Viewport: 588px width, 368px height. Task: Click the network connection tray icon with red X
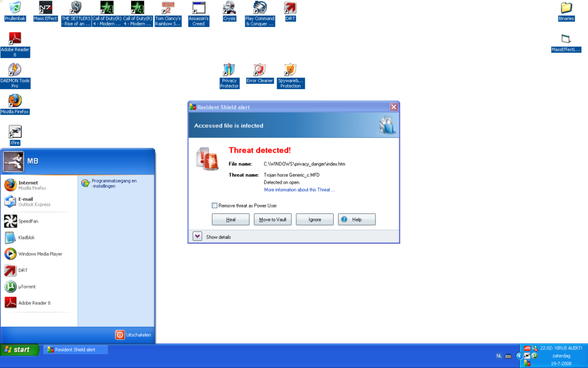(535, 348)
